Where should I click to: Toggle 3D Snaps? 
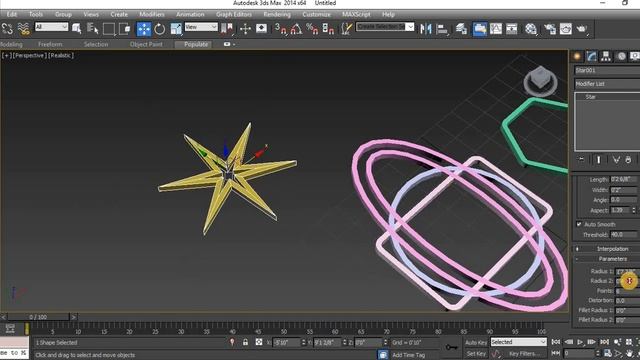(x=280, y=29)
